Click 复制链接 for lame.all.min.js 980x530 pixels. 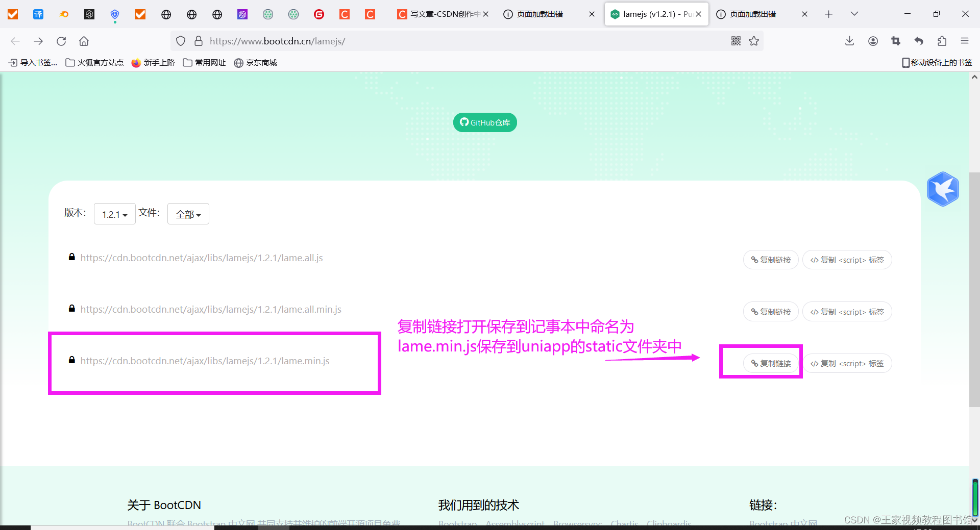click(x=771, y=312)
